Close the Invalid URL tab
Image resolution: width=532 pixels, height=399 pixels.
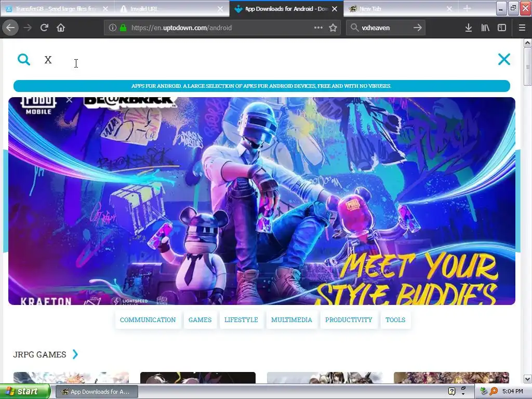point(220,9)
